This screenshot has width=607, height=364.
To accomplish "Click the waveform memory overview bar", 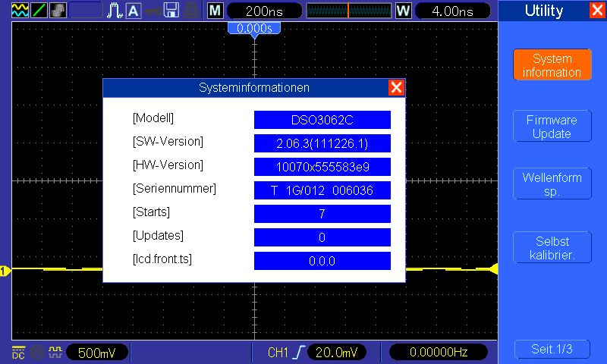I will click(x=349, y=11).
